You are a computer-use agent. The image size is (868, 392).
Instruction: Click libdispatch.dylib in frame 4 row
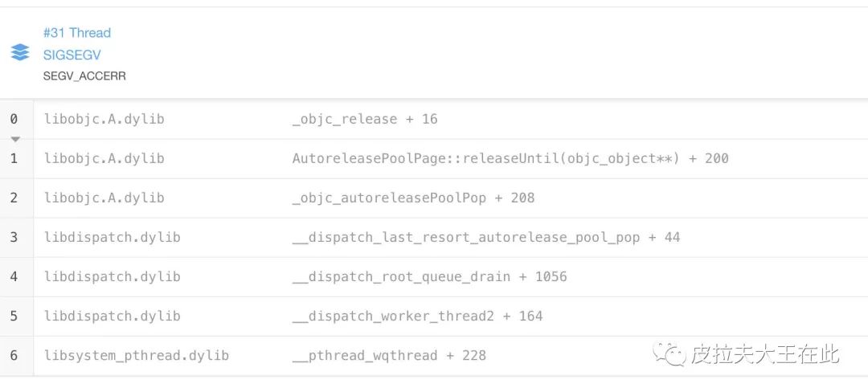tap(113, 276)
